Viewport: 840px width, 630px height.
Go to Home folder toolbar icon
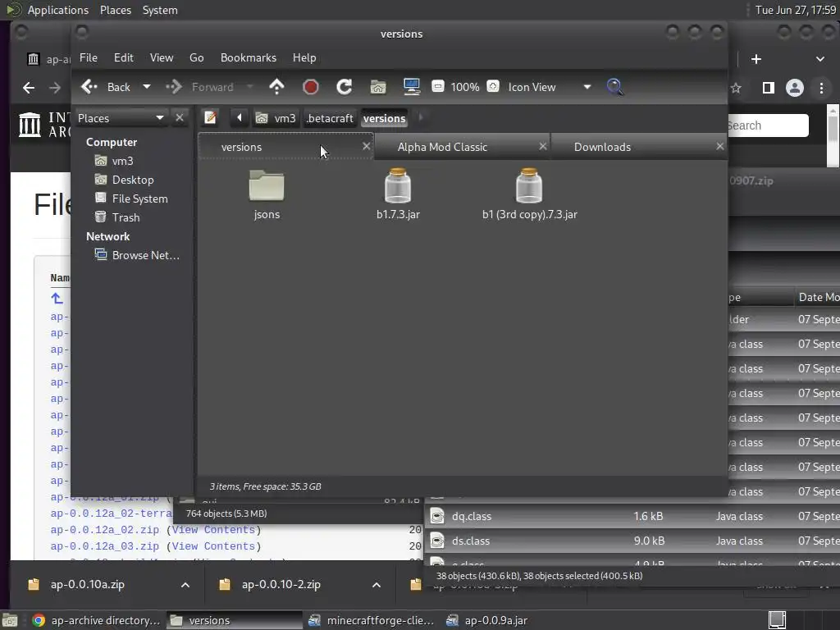(x=377, y=87)
